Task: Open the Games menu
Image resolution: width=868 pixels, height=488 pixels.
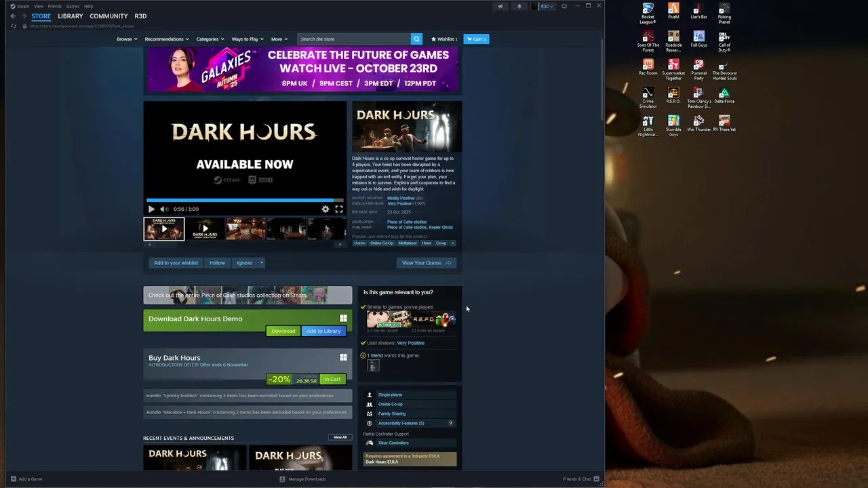Action: tap(73, 6)
